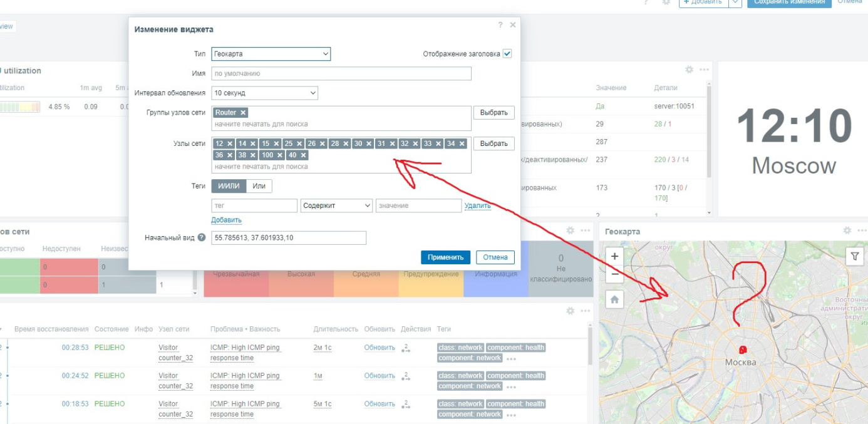Screen dimensions: 868x424
Task: Click the Чрезвычайная severity cell
Action: coord(236,274)
